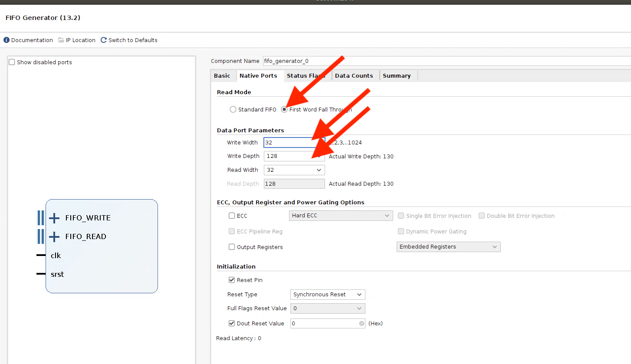Switch to the Basic tab
The width and height of the screenshot is (631, 364).
coord(222,75)
